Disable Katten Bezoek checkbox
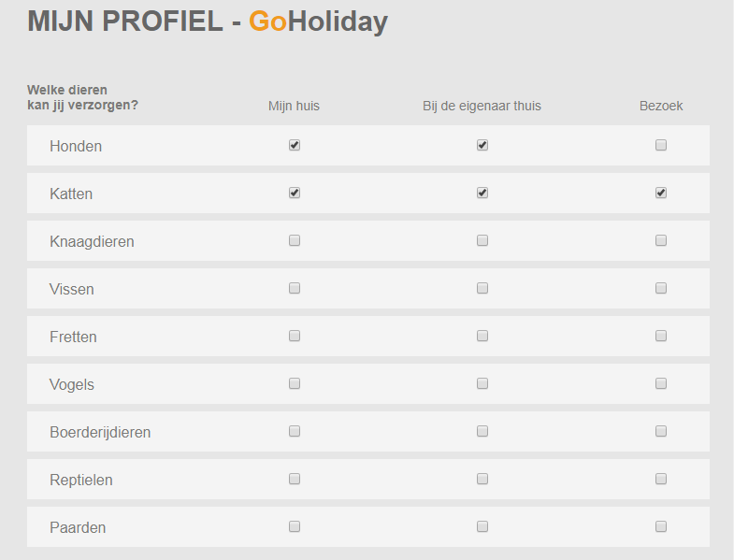Image resolution: width=734 pixels, height=560 pixels. coord(661,193)
